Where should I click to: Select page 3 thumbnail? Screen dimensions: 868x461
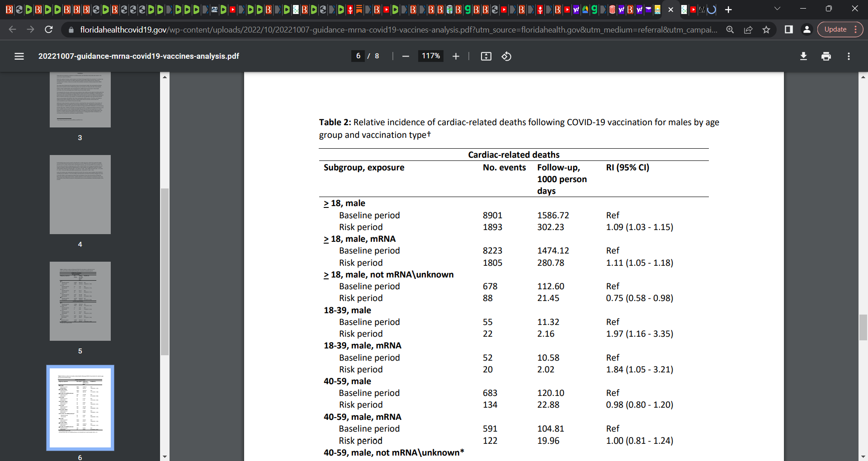pyautogui.click(x=80, y=100)
